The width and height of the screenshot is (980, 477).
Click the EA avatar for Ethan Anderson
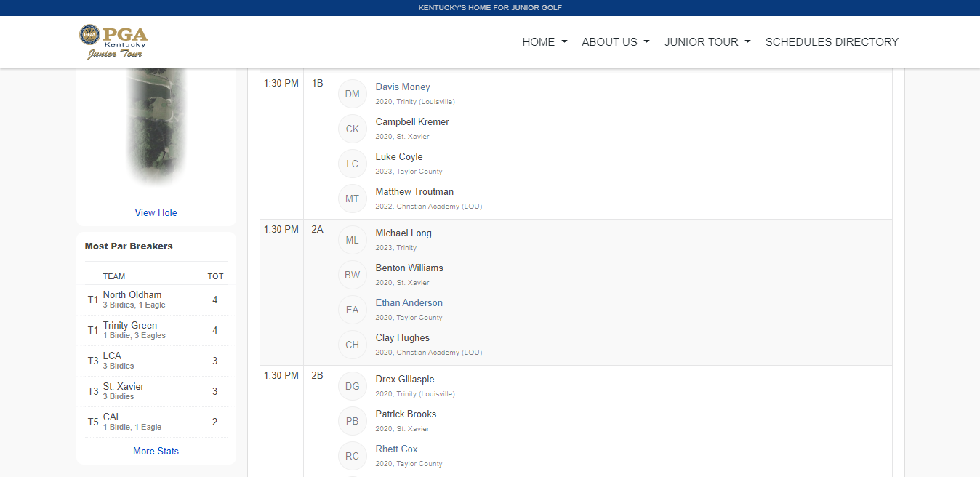(353, 310)
